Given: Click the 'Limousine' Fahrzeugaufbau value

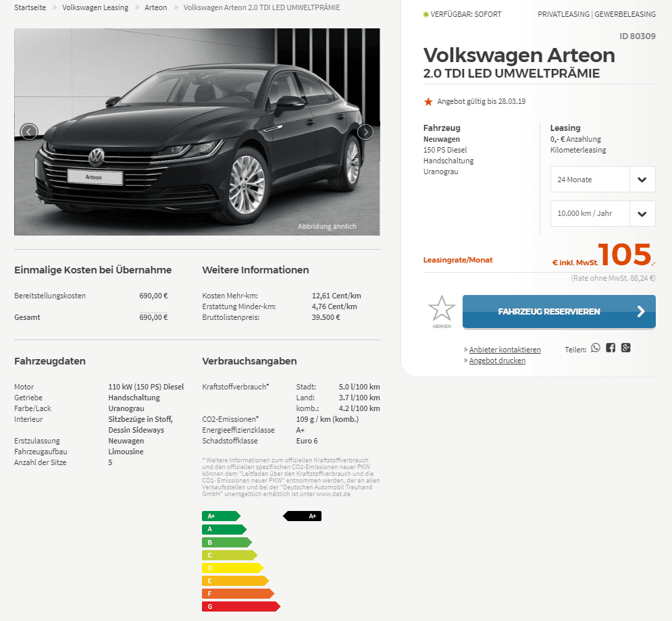Looking at the screenshot, I should [126, 452].
